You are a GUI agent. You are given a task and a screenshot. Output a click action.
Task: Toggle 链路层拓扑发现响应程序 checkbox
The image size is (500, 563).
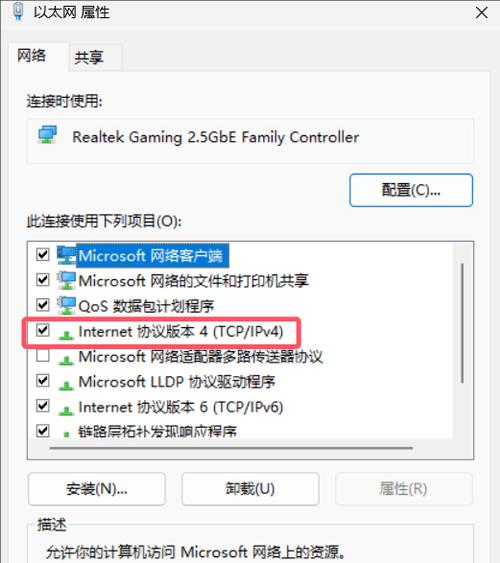pos(43,430)
